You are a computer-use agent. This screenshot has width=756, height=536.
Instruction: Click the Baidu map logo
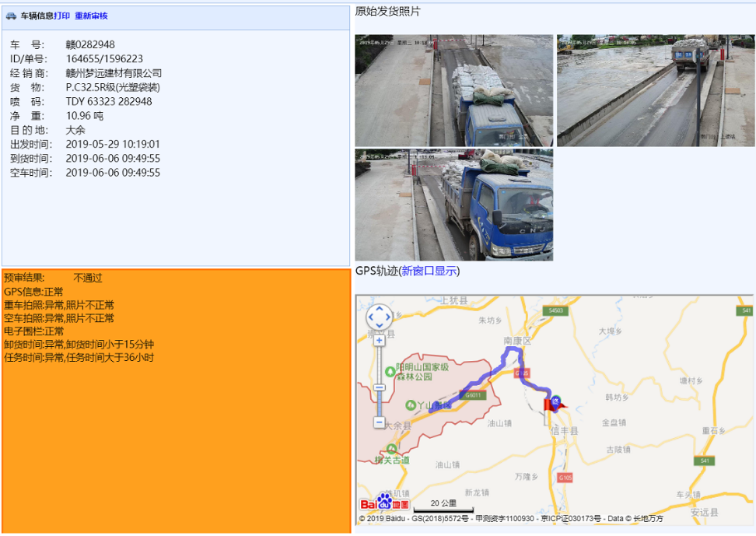(x=384, y=503)
